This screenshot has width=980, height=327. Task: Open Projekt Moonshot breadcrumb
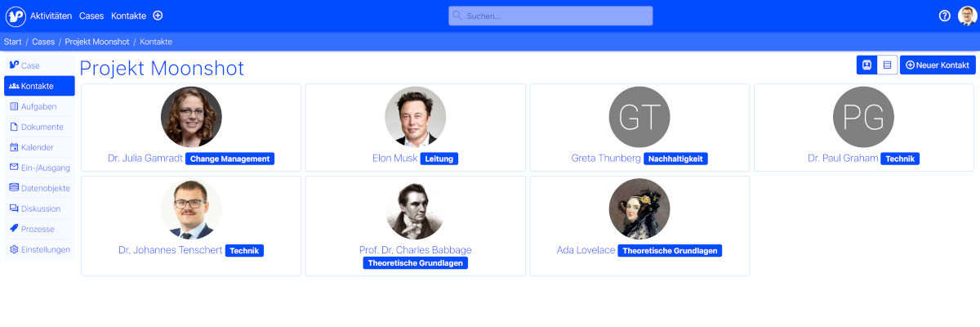tap(97, 42)
